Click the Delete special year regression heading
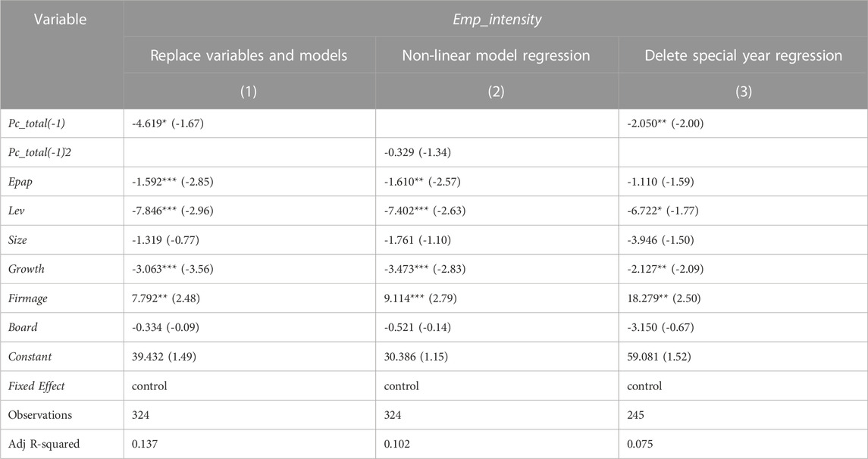The image size is (868, 459). coord(744,55)
